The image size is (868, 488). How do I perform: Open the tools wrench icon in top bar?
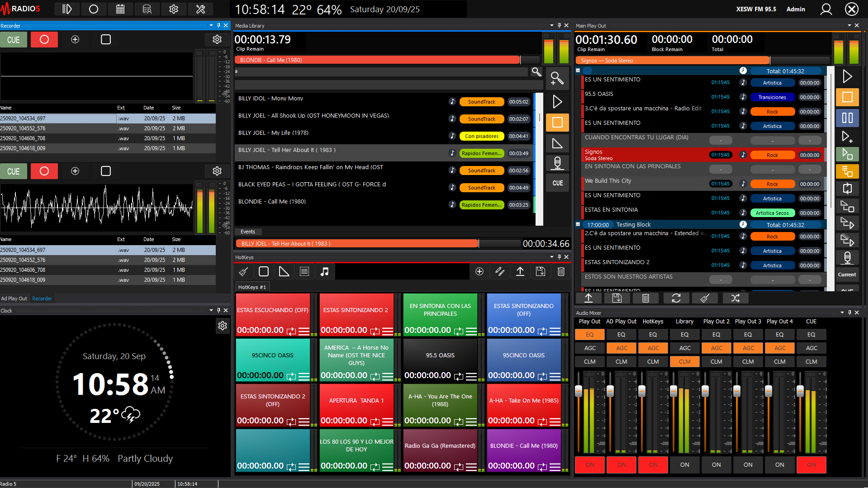(x=200, y=9)
